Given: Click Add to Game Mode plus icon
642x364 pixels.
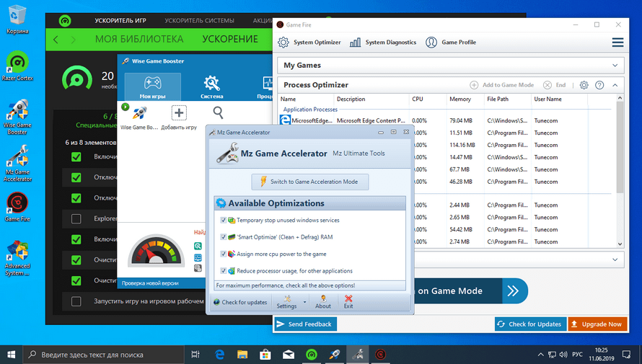Looking at the screenshot, I should click(474, 85).
